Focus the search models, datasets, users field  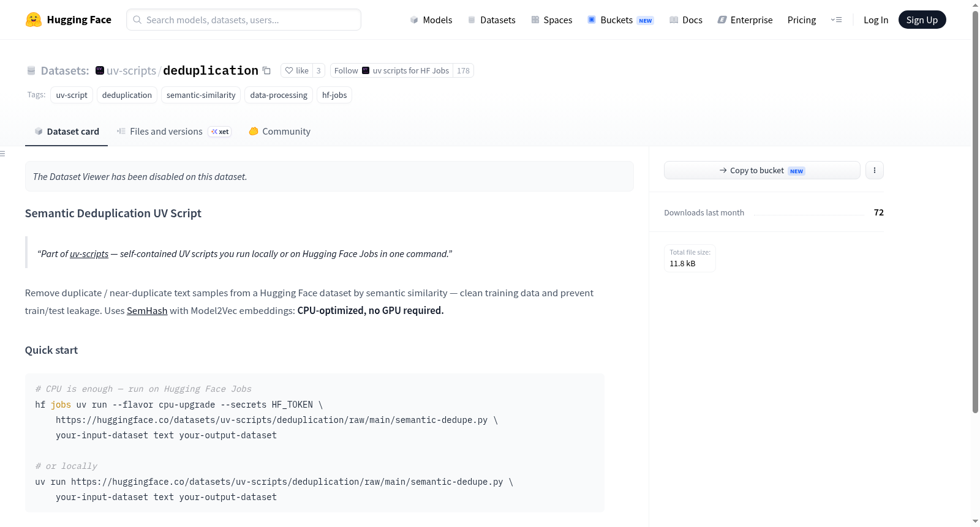[x=244, y=20]
